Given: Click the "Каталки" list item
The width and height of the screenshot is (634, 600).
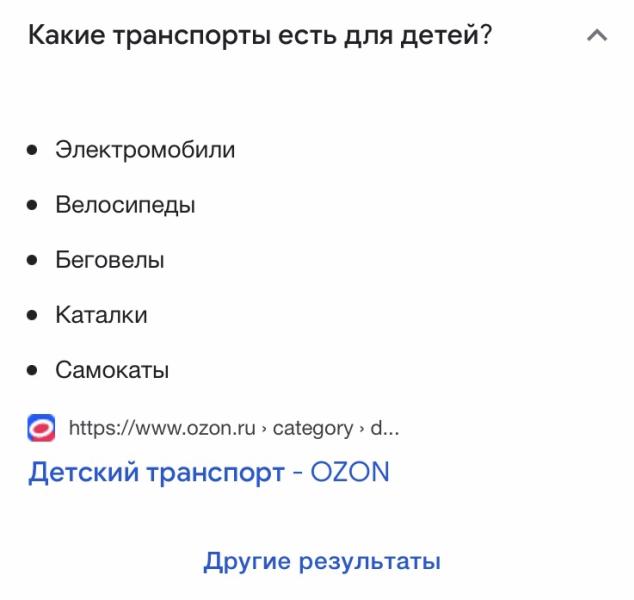Looking at the screenshot, I should click(x=101, y=315).
